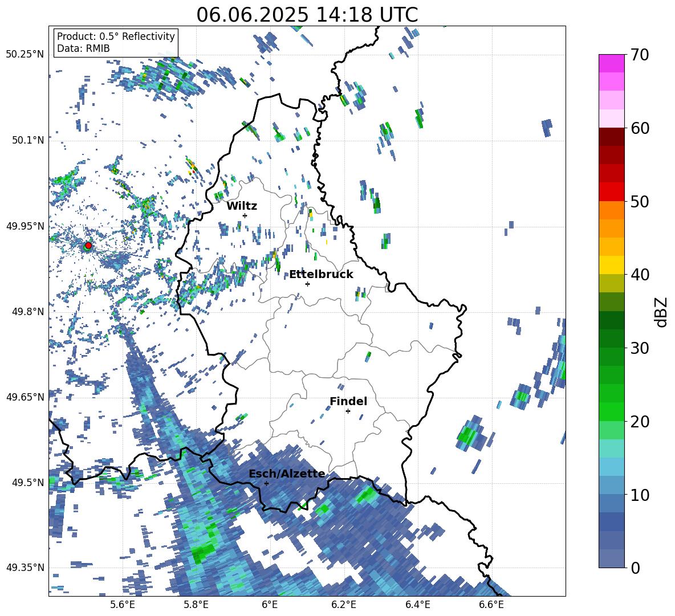
Task: Click the colorbar tick label 20
Action: [x=640, y=422]
